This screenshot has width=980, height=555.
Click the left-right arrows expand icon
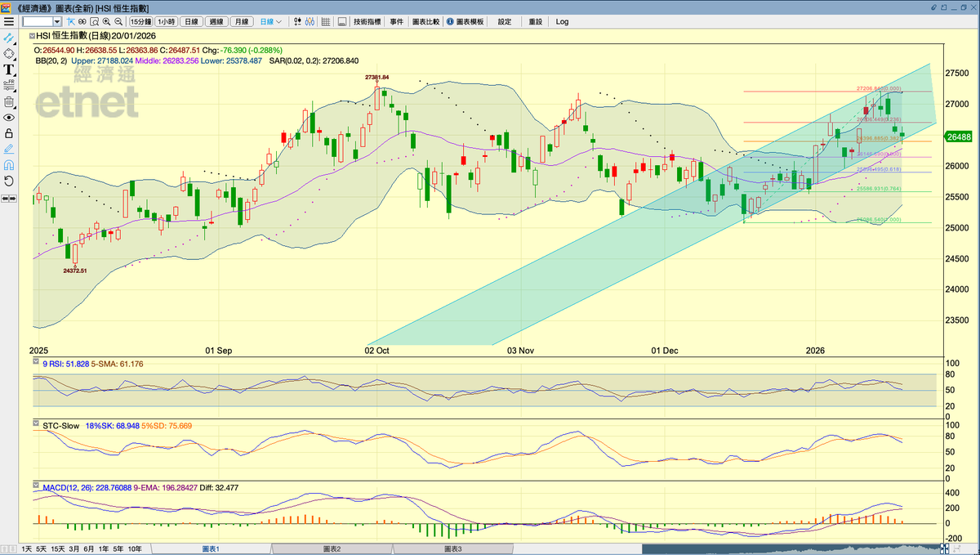coord(9,198)
